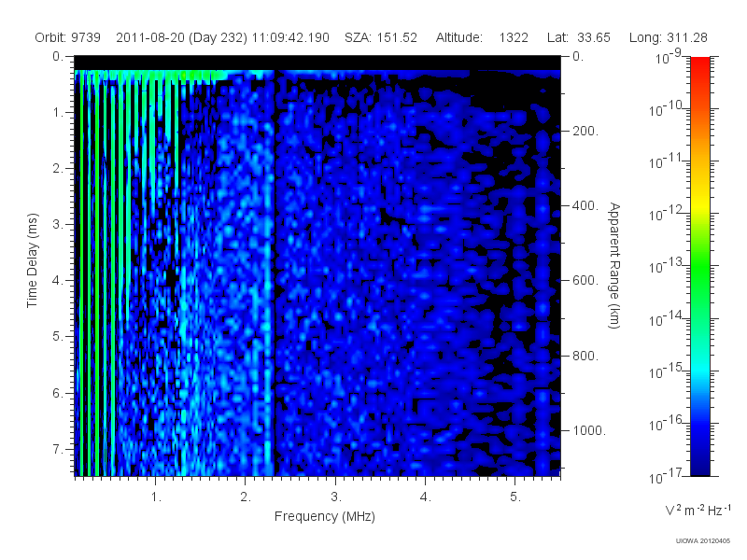The height and width of the screenshot is (560, 747).
Task: Click the 'Lat: 33.65' text
Action: click(x=579, y=37)
